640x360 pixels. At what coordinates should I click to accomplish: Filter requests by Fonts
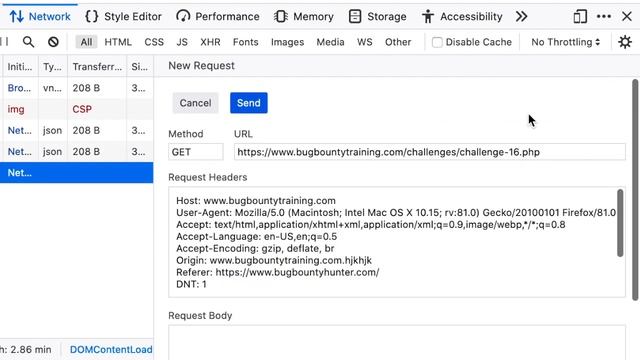245,42
